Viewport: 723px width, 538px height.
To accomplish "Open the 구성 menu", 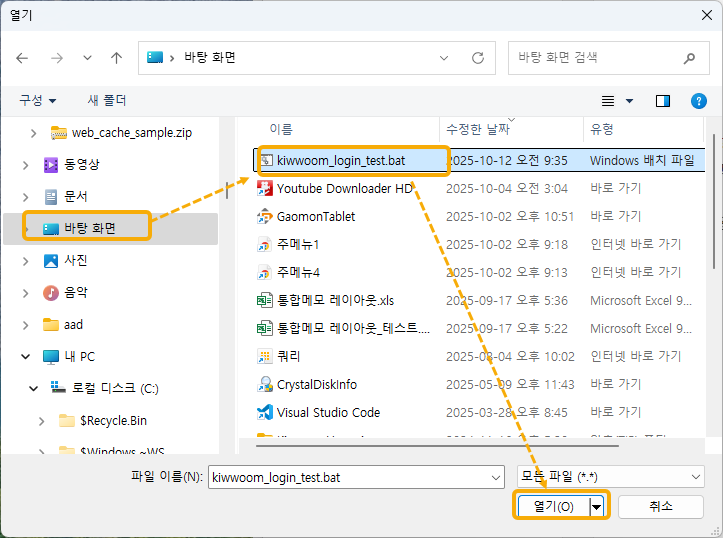I will pos(38,101).
